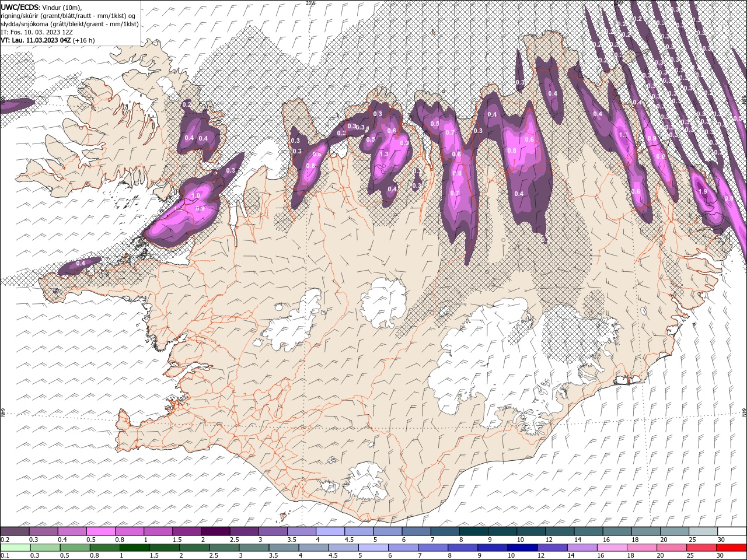The image size is (747, 560).
Task: Click the 'slydda/snjókoma' legend description line
Action: 69,24
